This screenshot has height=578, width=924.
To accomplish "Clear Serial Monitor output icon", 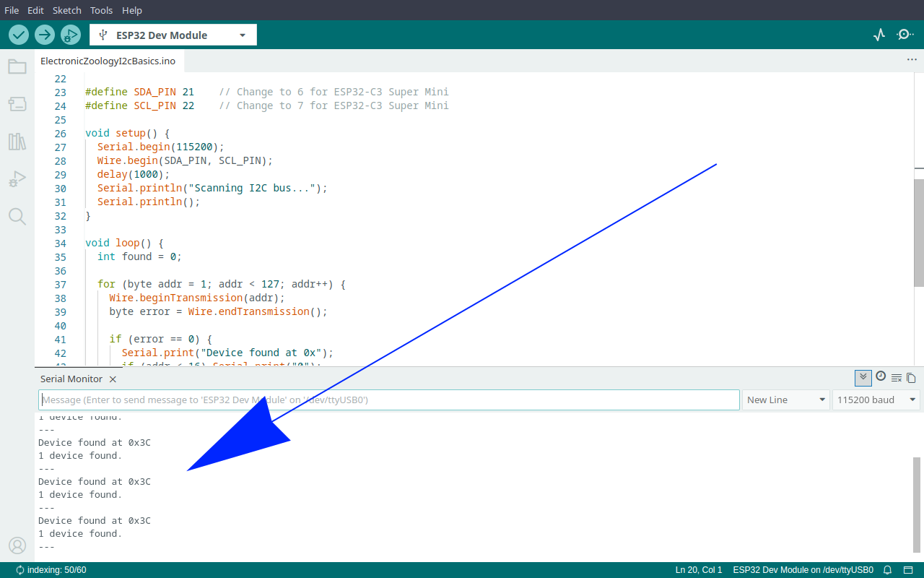I will pos(897,378).
